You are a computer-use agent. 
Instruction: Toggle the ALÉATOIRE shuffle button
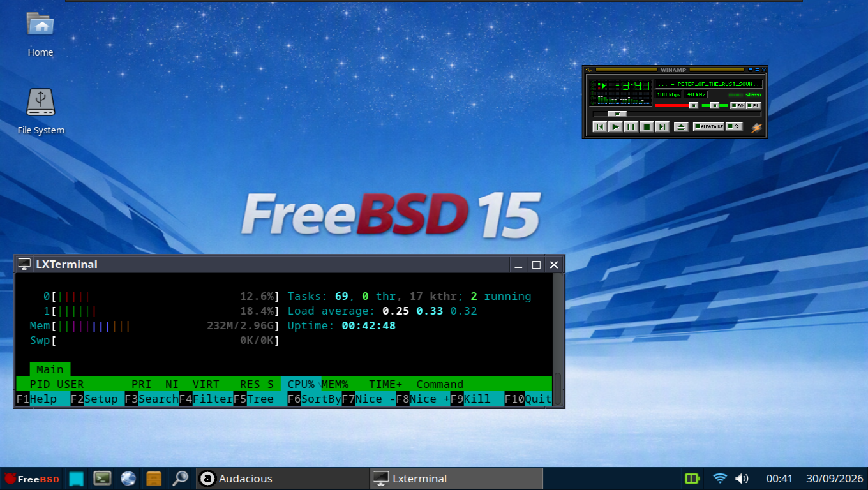pos(708,127)
